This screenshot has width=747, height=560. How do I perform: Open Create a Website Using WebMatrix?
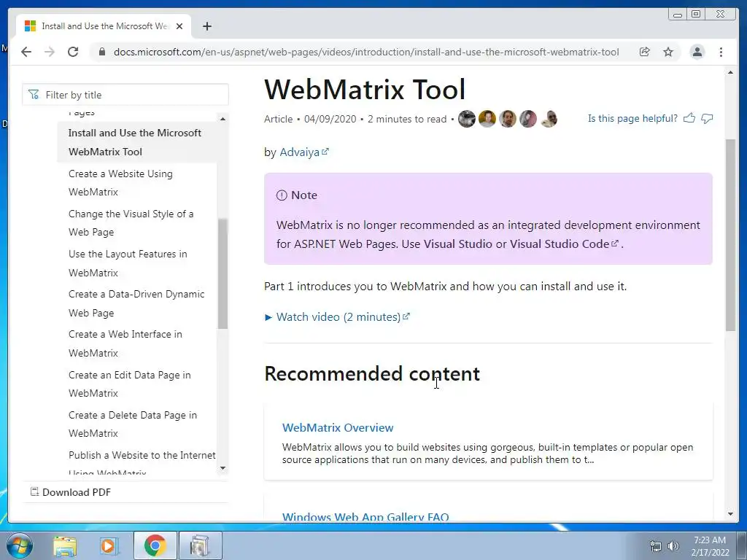pyautogui.click(x=120, y=183)
